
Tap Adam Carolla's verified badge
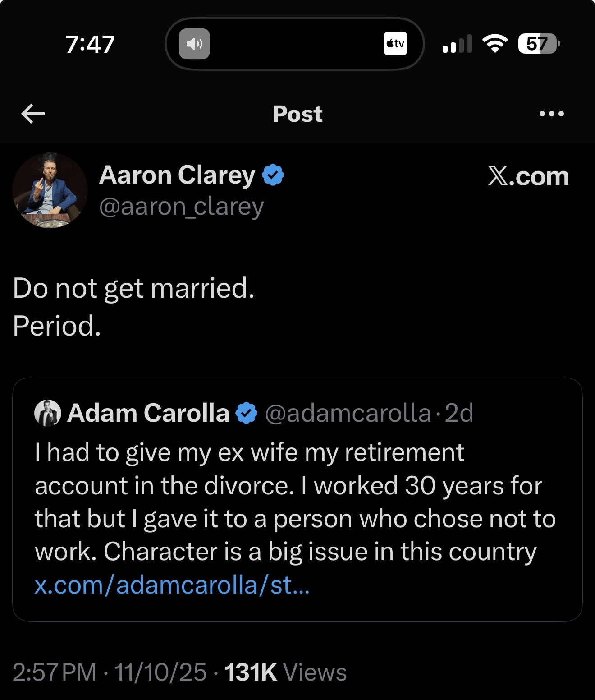[x=247, y=413]
